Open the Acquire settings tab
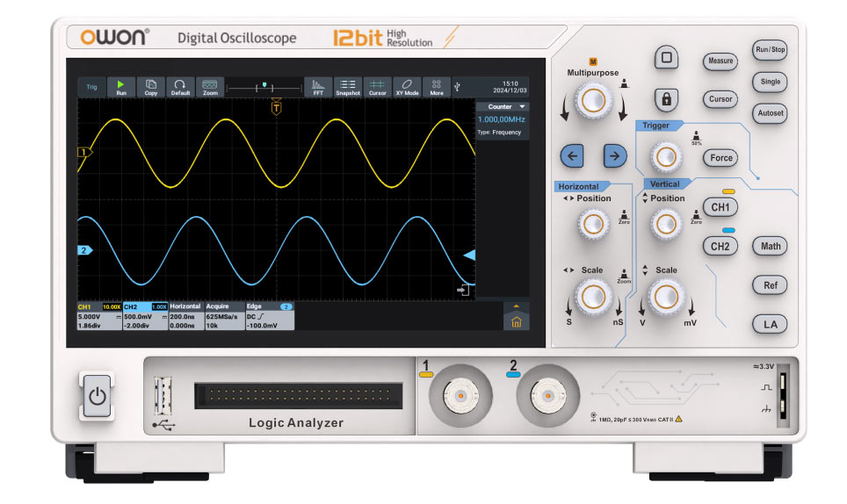The image size is (847, 504). pyautogui.click(x=225, y=316)
